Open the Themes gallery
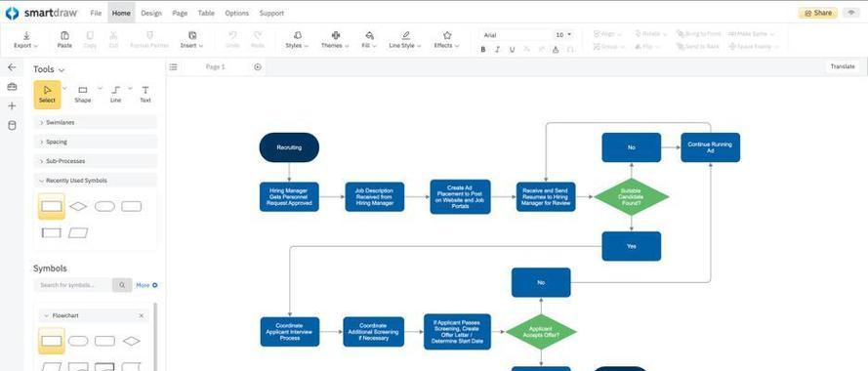The height and width of the screenshot is (371, 868). click(335, 40)
